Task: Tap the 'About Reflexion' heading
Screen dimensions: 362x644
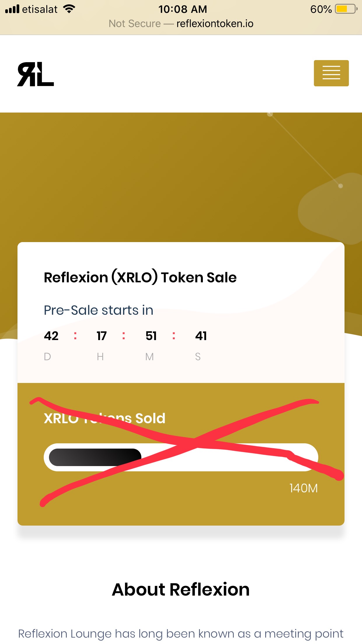Action: click(x=181, y=589)
